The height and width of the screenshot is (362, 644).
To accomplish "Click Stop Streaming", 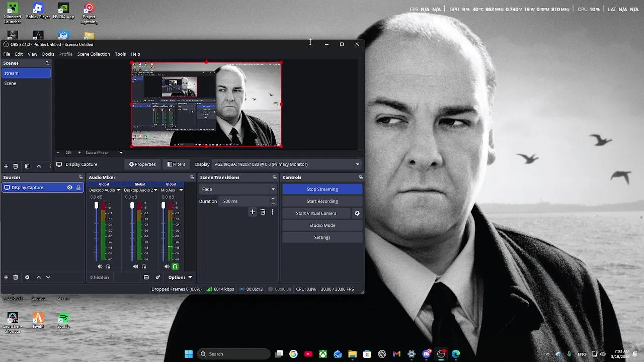I will 322,189.
